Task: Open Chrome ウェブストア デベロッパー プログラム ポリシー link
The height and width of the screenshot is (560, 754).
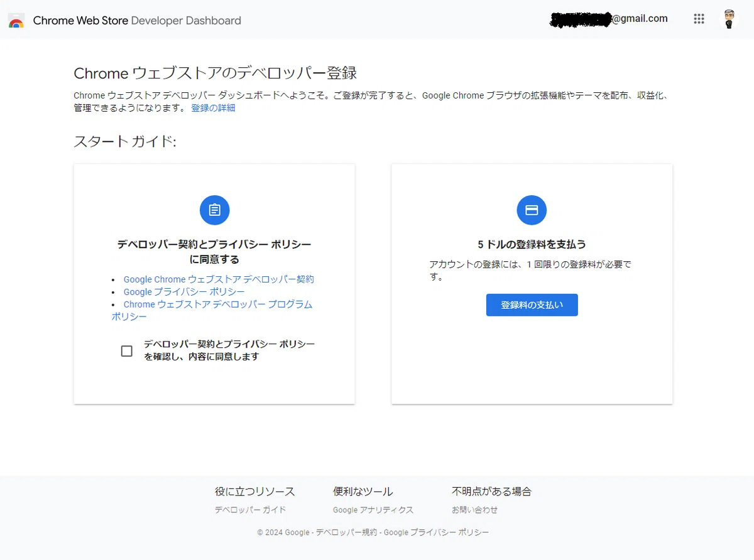Action: pos(212,311)
